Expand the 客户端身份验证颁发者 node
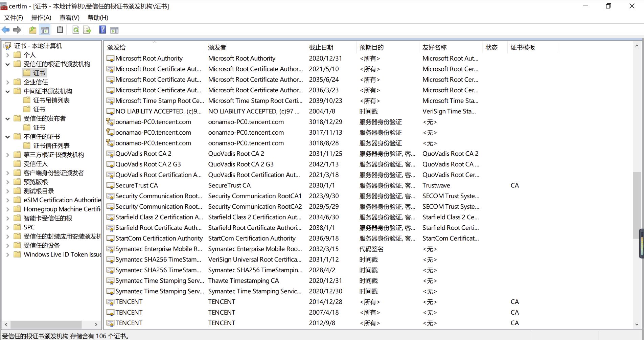 click(8, 173)
